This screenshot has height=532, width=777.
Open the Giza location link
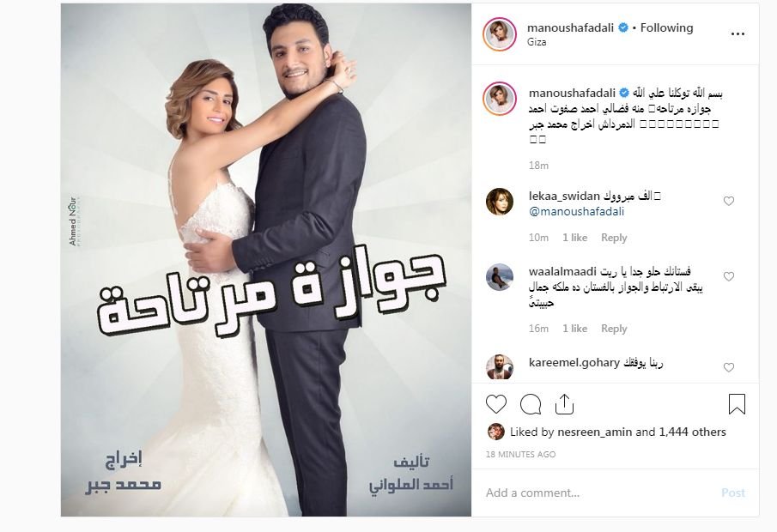(537, 42)
